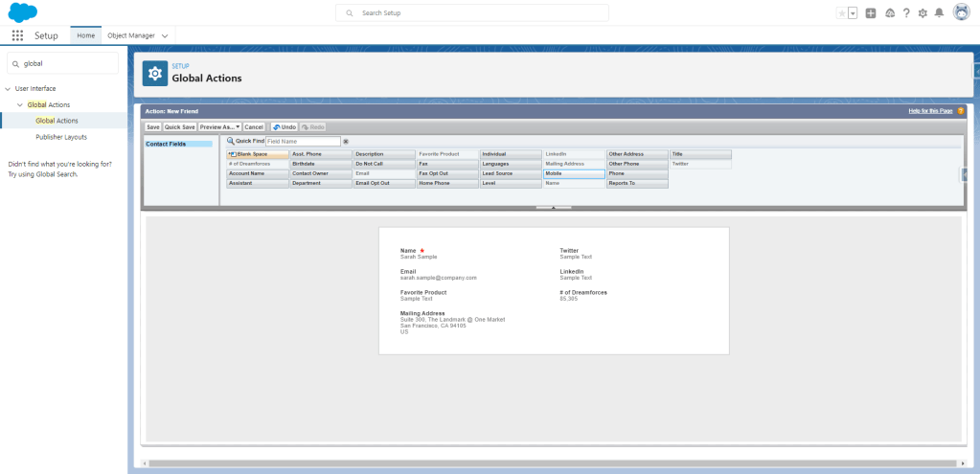Open the App Launcher grid icon
980x474 pixels.
point(17,35)
